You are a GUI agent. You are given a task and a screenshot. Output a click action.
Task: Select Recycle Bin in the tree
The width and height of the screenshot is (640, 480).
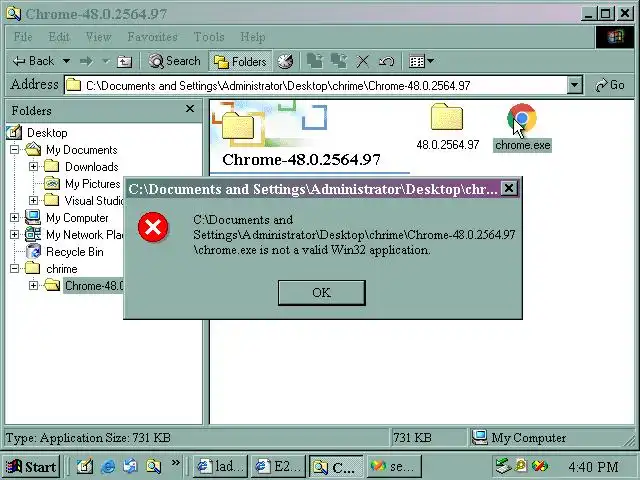75,252
